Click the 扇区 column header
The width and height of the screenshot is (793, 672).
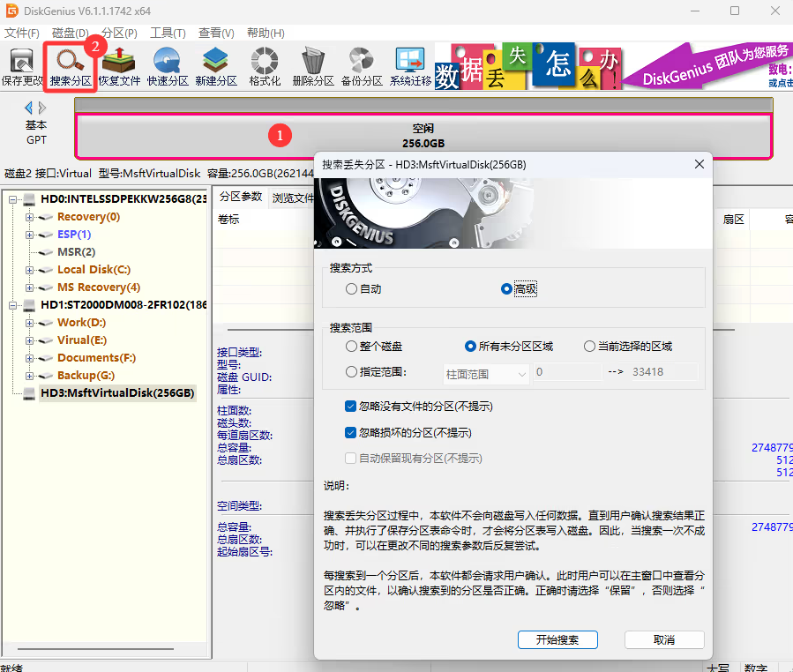pos(733,220)
